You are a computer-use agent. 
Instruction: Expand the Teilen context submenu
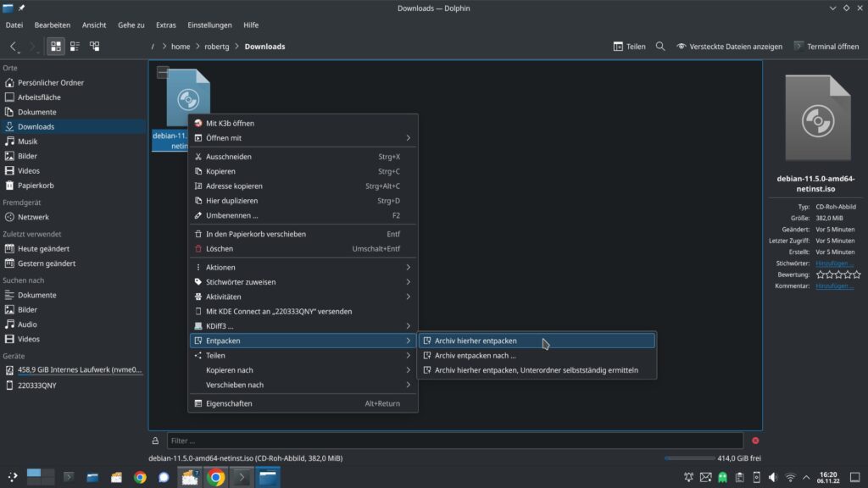point(303,356)
